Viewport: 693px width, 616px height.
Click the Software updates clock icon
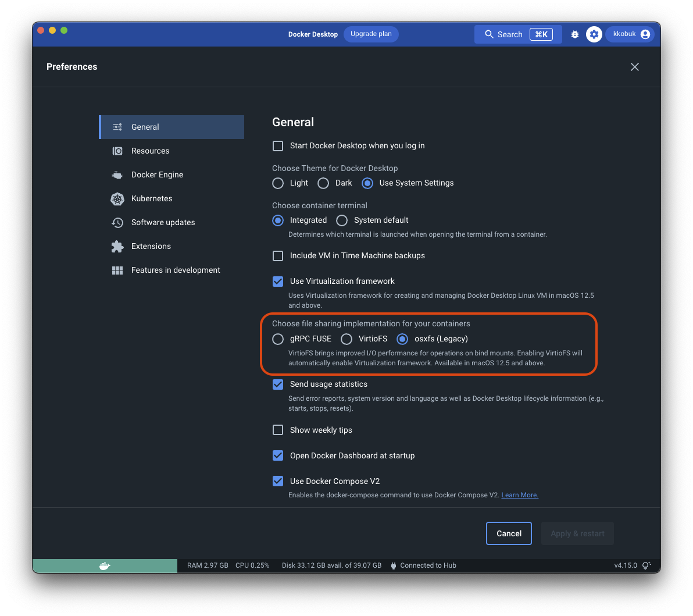(x=117, y=222)
